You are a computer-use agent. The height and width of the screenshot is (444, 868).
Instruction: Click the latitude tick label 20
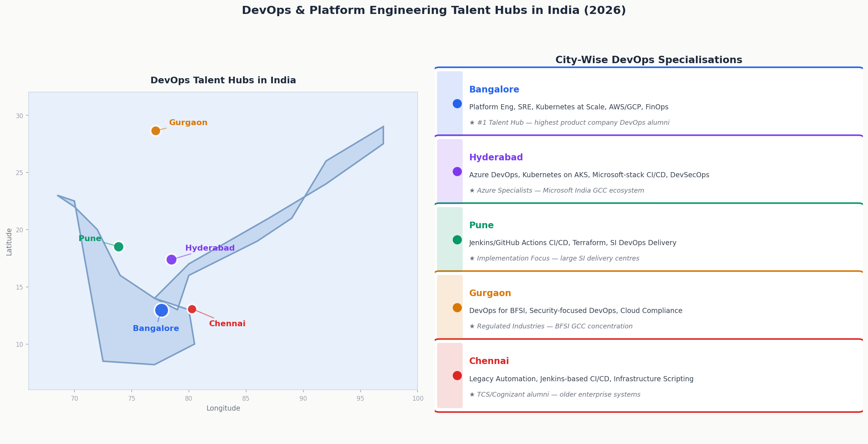(x=19, y=230)
